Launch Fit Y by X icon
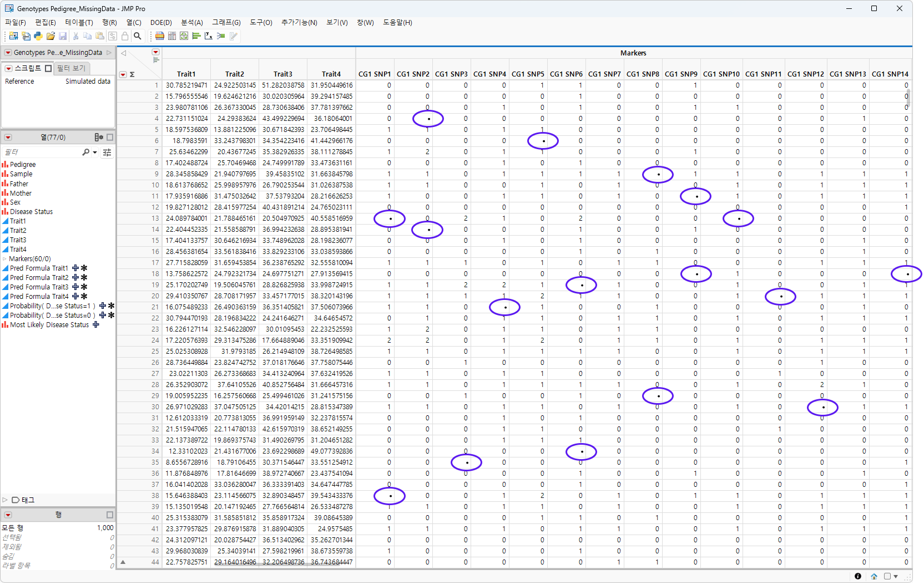Viewport: 924px width, 585px height. tap(209, 36)
